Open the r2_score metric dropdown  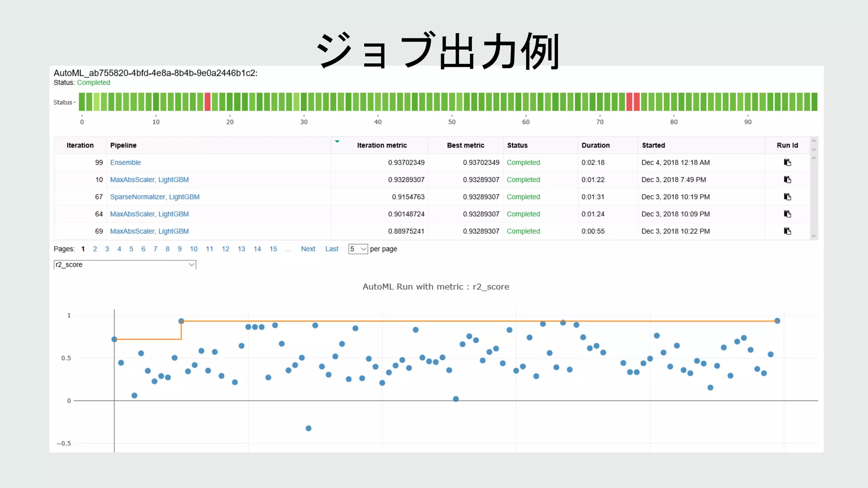(125, 265)
